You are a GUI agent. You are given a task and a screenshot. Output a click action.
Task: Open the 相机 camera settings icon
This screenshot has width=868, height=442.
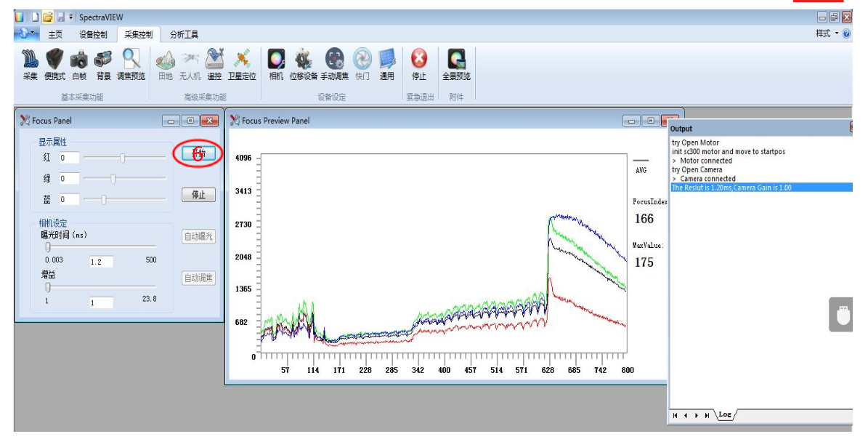276,60
